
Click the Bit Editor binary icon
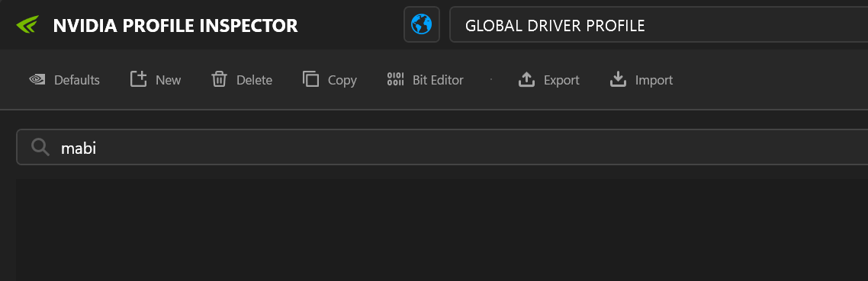(395, 79)
